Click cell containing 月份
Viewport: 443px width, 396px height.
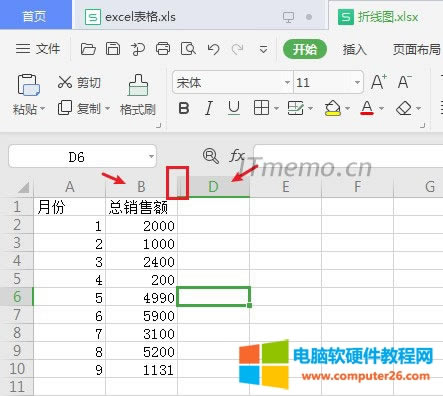(x=70, y=207)
